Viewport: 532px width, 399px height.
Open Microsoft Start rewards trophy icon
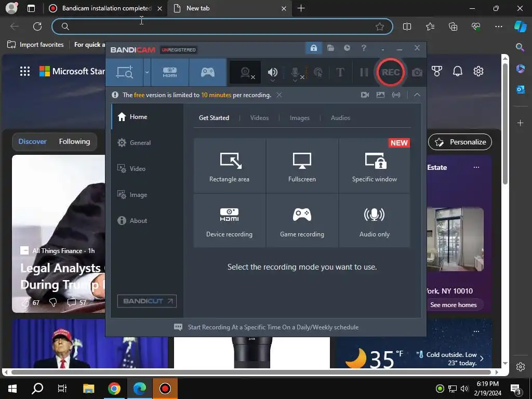(x=436, y=71)
